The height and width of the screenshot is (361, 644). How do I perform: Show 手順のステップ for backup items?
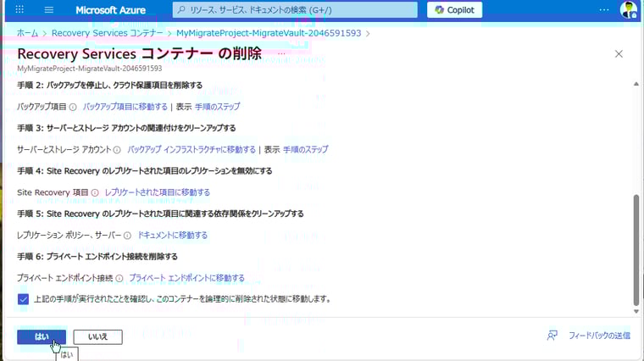click(x=217, y=107)
